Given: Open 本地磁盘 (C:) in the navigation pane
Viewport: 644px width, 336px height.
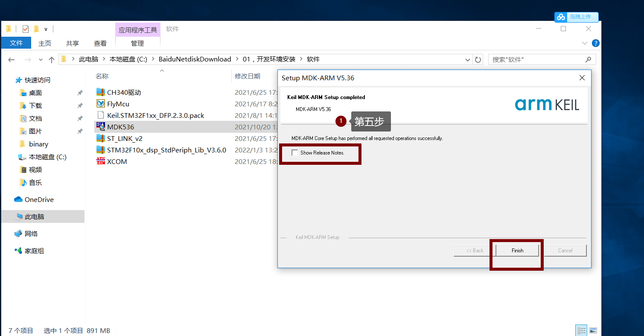Looking at the screenshot, I should pyautogui.click(x=47, y=157).
